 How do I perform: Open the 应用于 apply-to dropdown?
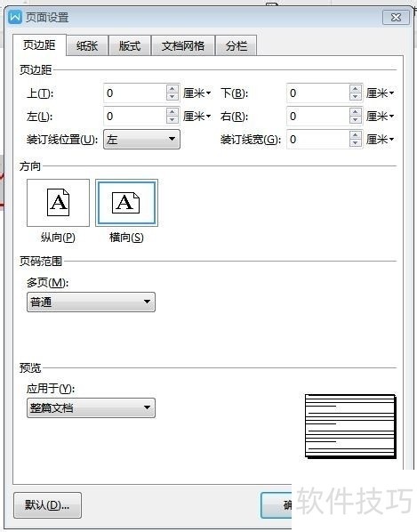point(91,407)
